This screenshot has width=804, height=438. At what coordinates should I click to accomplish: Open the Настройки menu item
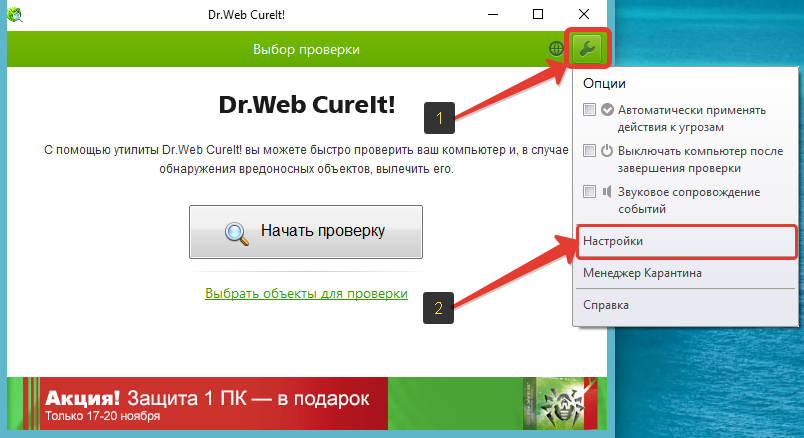click(x=686, y=241)
